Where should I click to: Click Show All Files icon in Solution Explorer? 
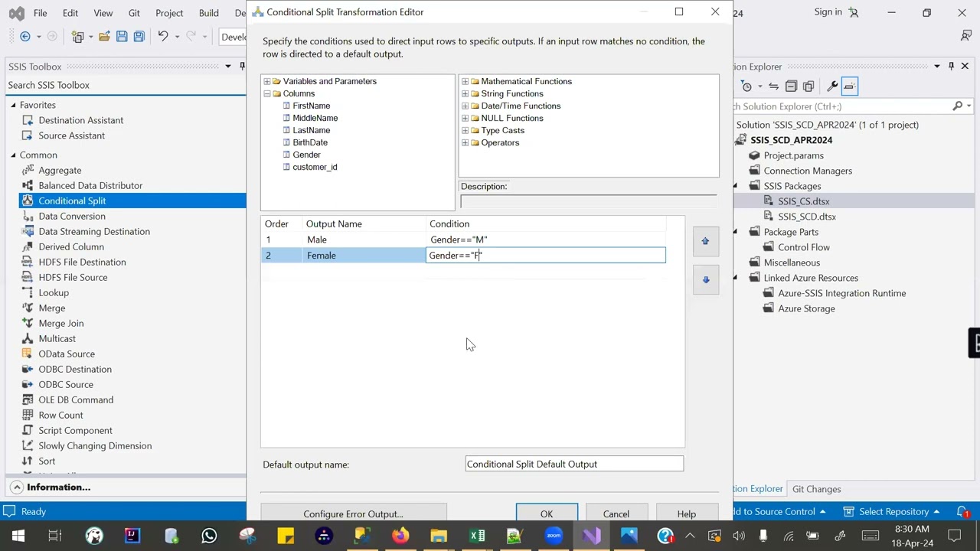point(808,86)
